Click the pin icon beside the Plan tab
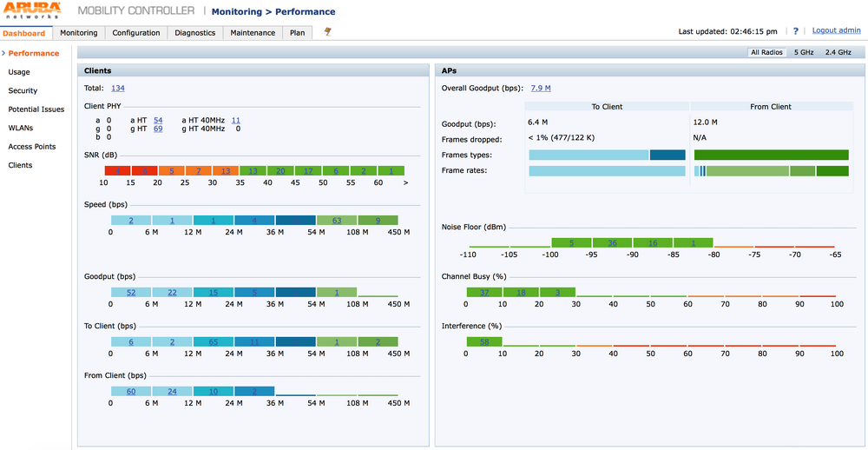The width and height of the screenshot is (868, 450). (x=328, y=32)
